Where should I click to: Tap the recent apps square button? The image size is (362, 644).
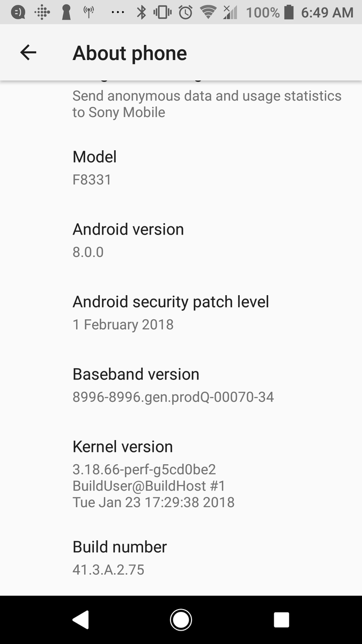[282, 620]
